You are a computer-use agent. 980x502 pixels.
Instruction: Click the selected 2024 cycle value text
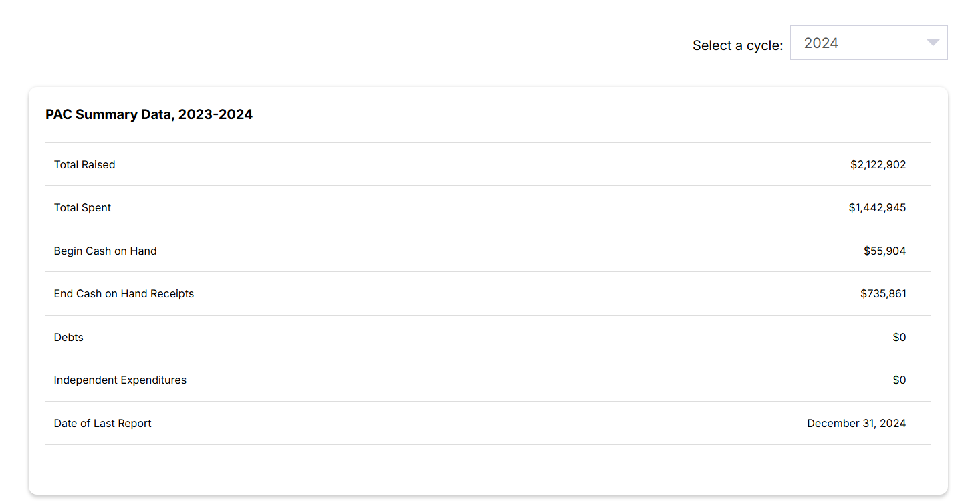821,43
